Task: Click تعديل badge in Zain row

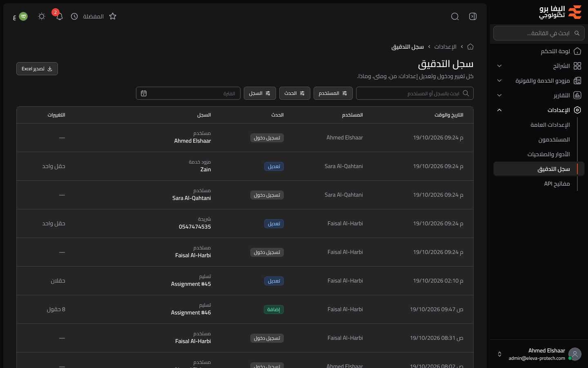Action: tap(274, 166)
